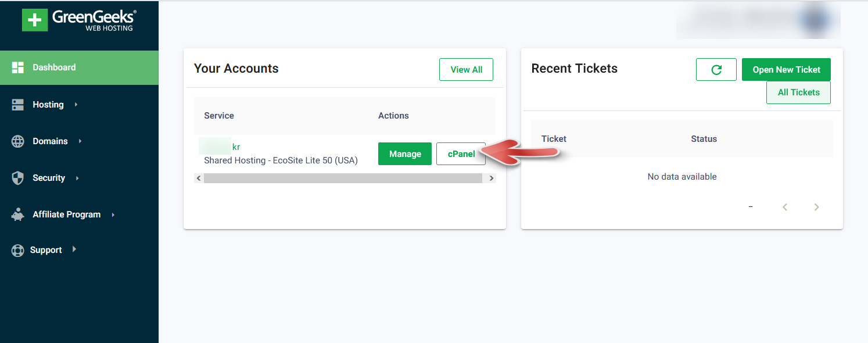Open cPanel for the hosting account
The width and height of the screenshot is (868, 343).
click(x=461, y=154)
